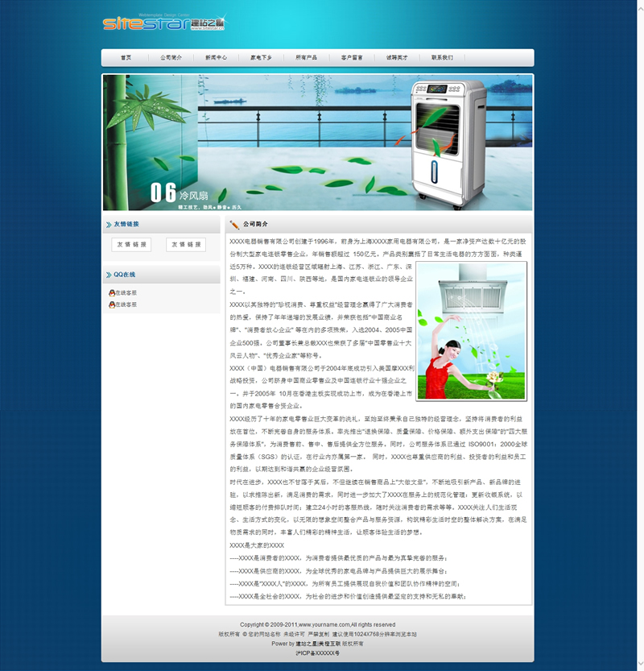Click the second 友情链接 button
Viewport: 644px width, 671px height.
(x=186, y=245)
